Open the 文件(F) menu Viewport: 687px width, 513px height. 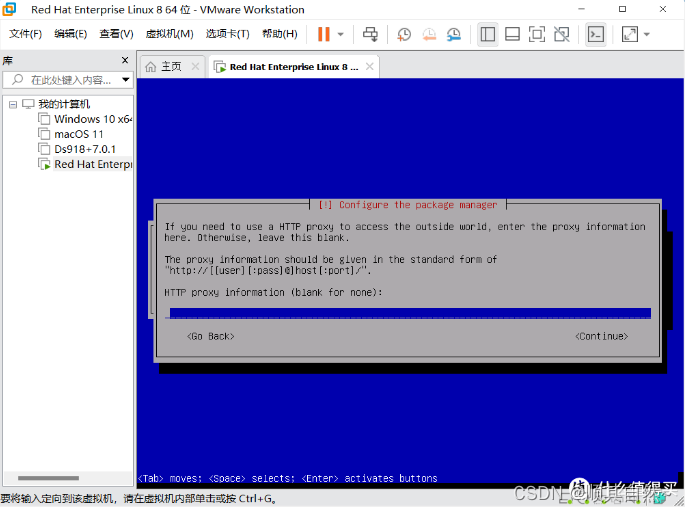(x=25, y=34)
